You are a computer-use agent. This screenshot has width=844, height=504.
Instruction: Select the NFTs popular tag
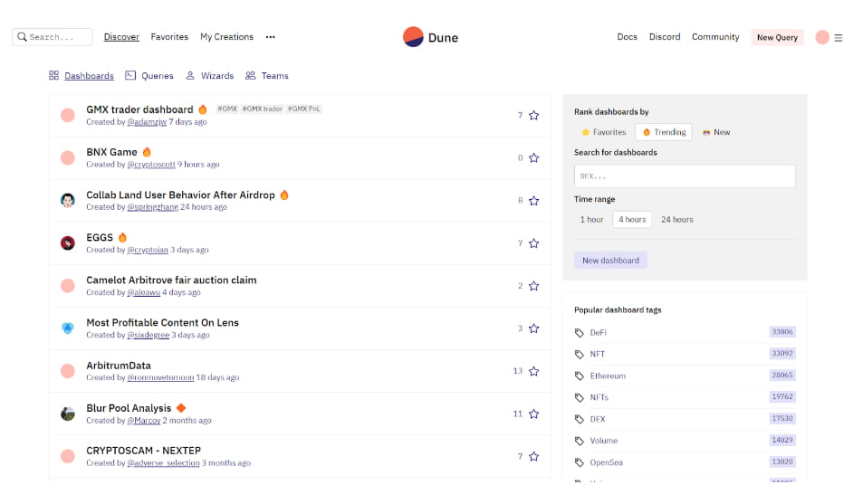(x=599, y=397)
